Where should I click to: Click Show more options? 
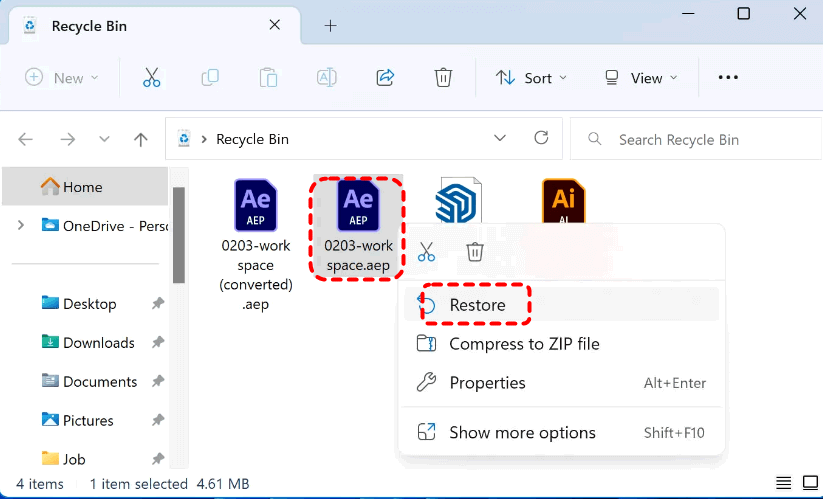point(521,433)
